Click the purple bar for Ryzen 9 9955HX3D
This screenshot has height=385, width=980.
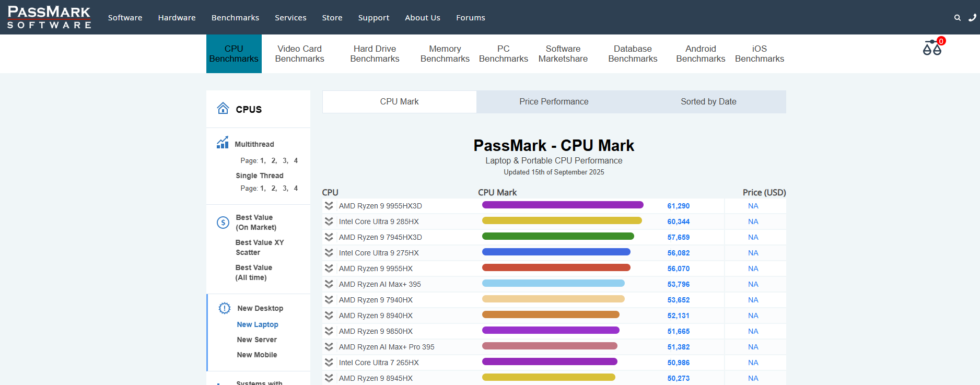point(563,205)
